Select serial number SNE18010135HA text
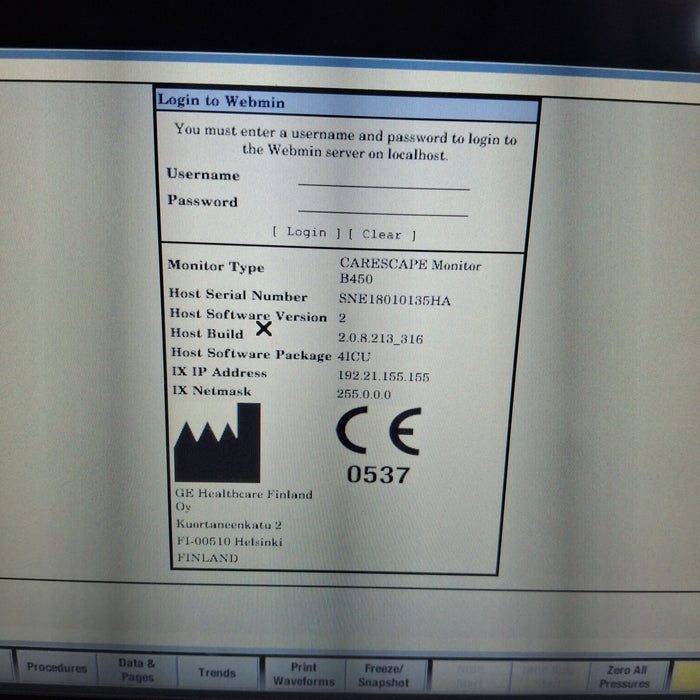The image size is (700, 700). coord(395,300)
